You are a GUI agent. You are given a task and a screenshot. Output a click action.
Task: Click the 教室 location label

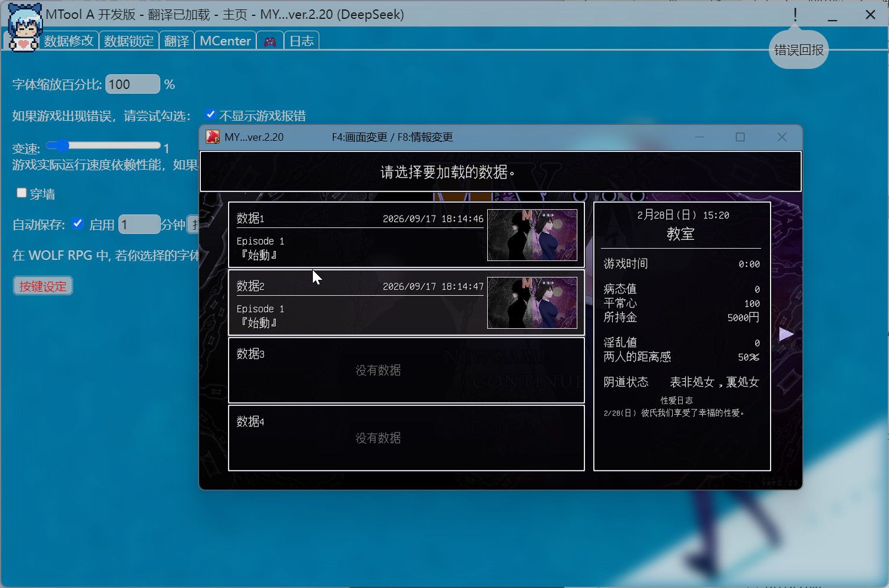(x=681, y=234)
